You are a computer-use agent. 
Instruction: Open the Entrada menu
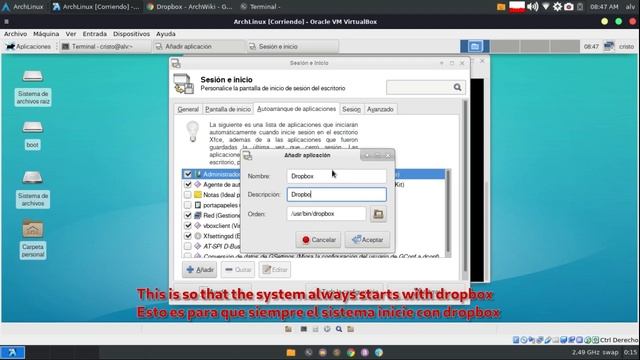coord(94,34)
